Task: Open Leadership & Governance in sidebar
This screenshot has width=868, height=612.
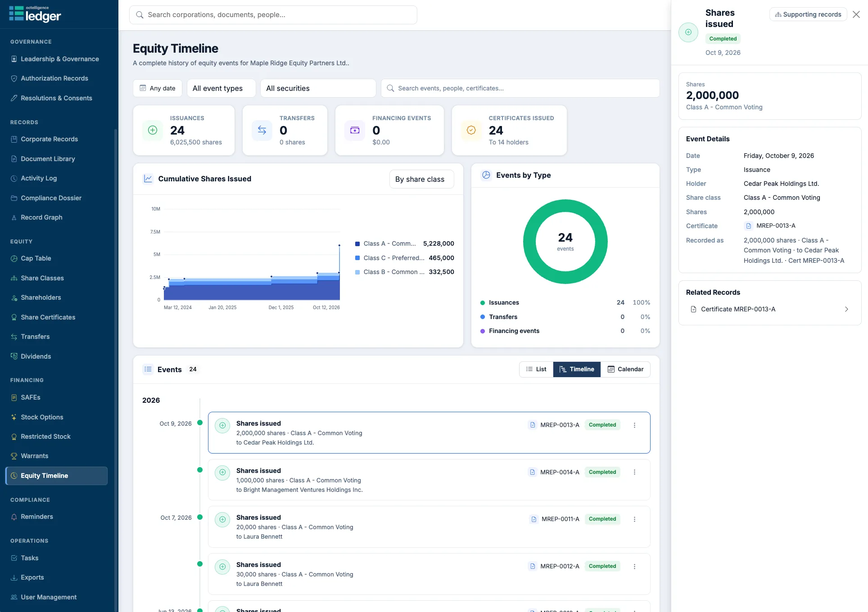Action: tap(56, 59)
